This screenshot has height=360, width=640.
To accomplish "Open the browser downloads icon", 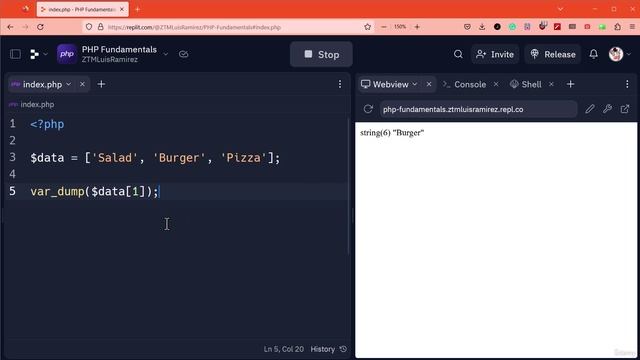I will coord(482,27).
